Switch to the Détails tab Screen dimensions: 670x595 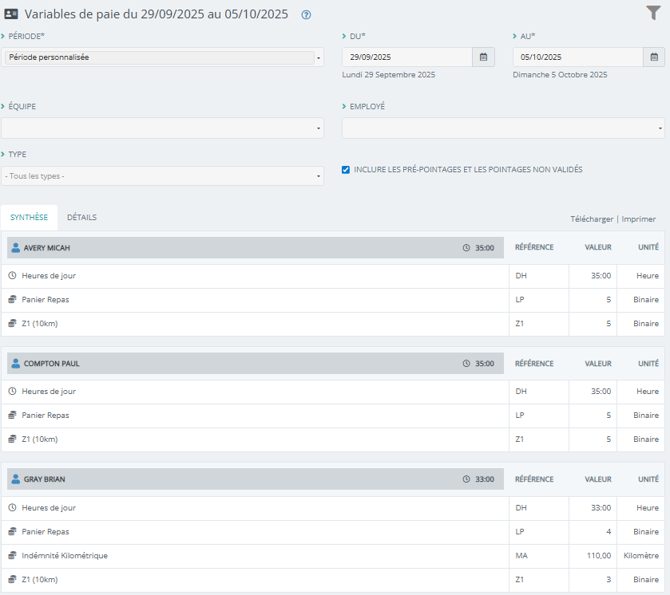[82, 218]
